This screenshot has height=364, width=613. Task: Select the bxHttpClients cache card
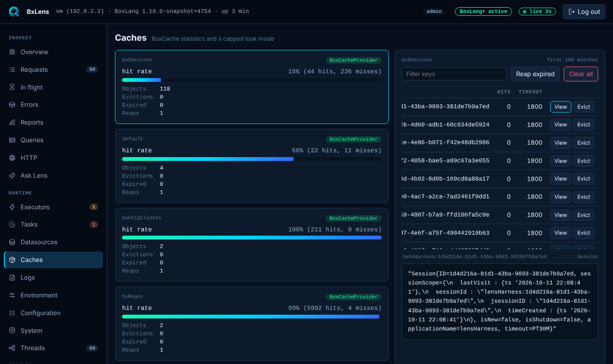[x=252, y=245]
